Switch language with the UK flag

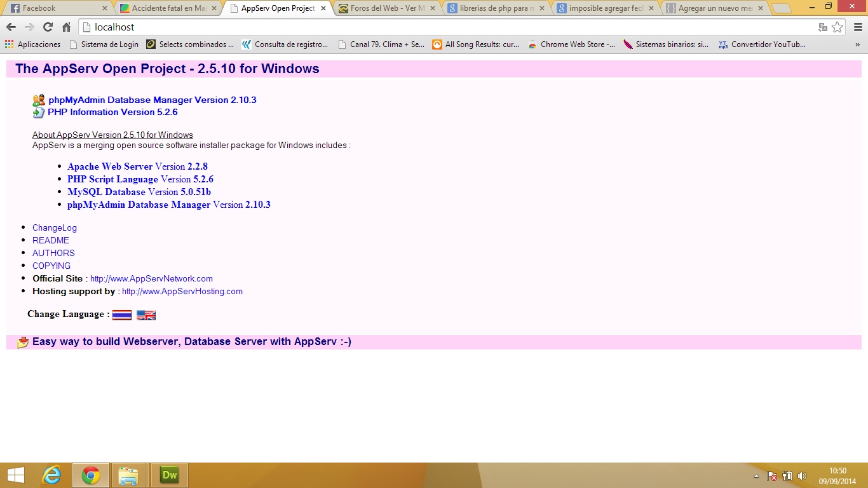(x=146, y=315)
